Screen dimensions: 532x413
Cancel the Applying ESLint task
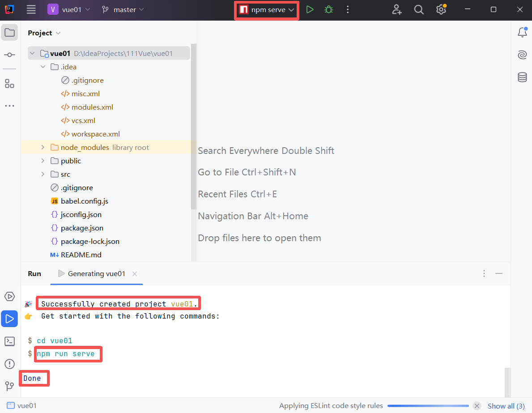(x=477, y=405)
